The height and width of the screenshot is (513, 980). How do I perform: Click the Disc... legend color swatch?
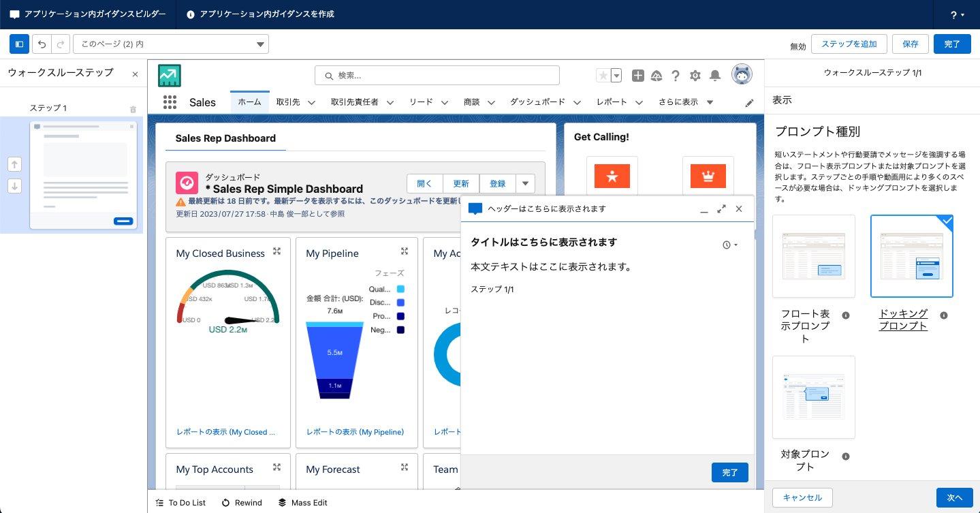[x=400, y=302]
